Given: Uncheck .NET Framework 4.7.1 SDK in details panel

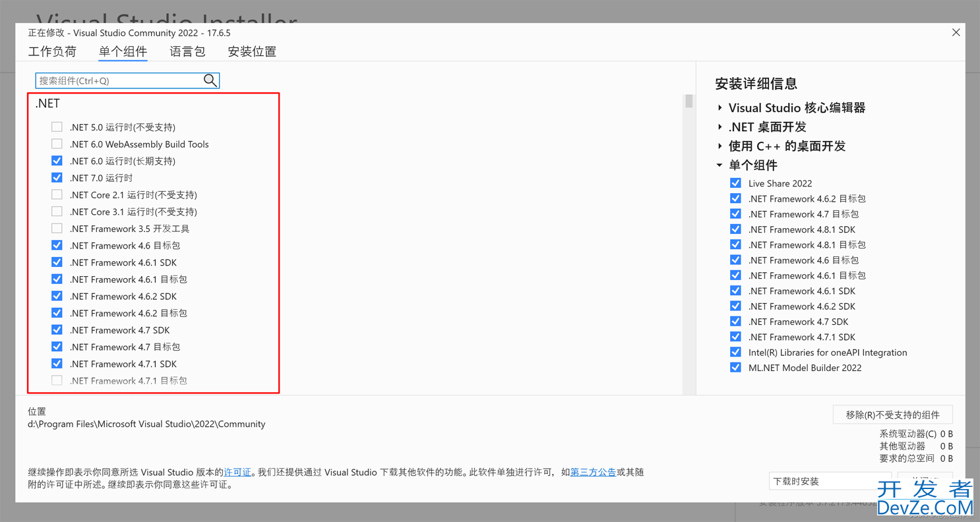Looking at the screenshot, I should (735, 337).
